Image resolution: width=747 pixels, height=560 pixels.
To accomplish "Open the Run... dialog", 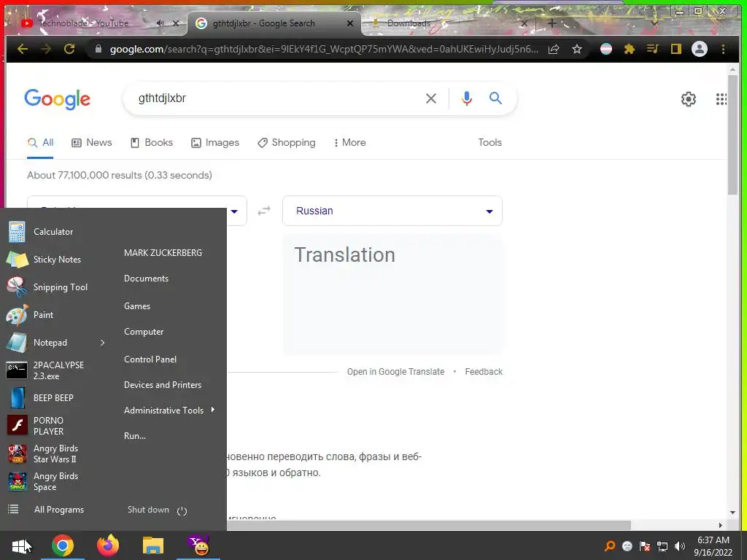I will pos(135,436).
